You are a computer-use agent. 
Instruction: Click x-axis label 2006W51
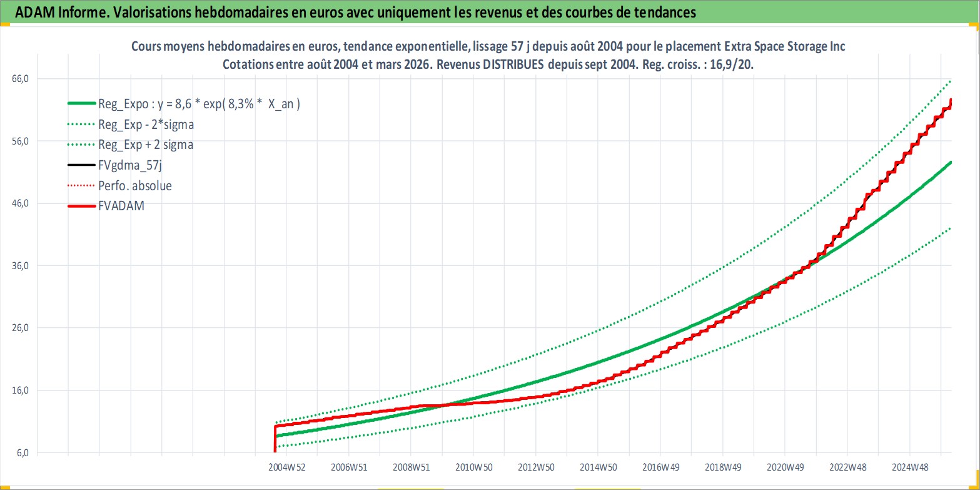coord(349,467)
